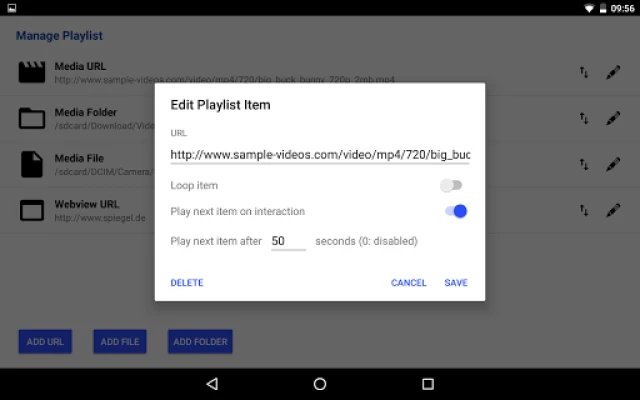Toggle the Loop item switch
Image resolution: width=640 pixels, height=400 pixels.
pyautogui.click(x=451, y=185)
